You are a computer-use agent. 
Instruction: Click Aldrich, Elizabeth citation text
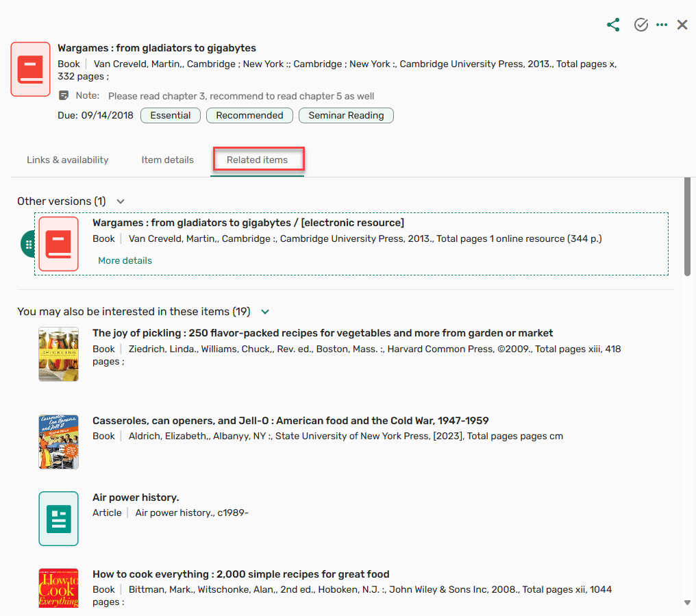point(346,436)
